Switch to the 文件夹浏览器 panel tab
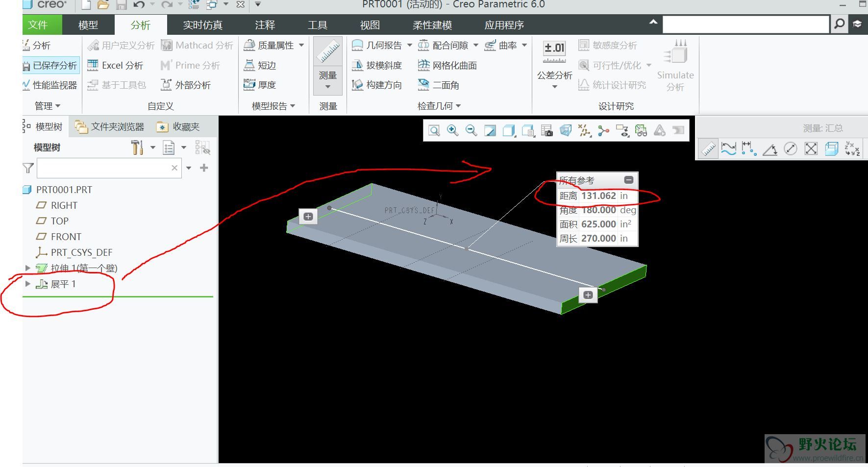 pyautogui.click(x=110, y=127)
